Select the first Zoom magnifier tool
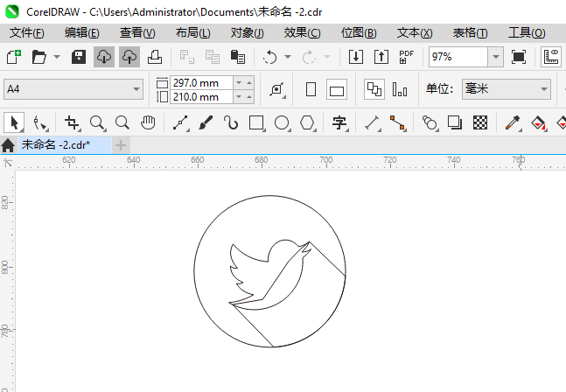Viewport: 566px width, 392px height. point(97,122)
